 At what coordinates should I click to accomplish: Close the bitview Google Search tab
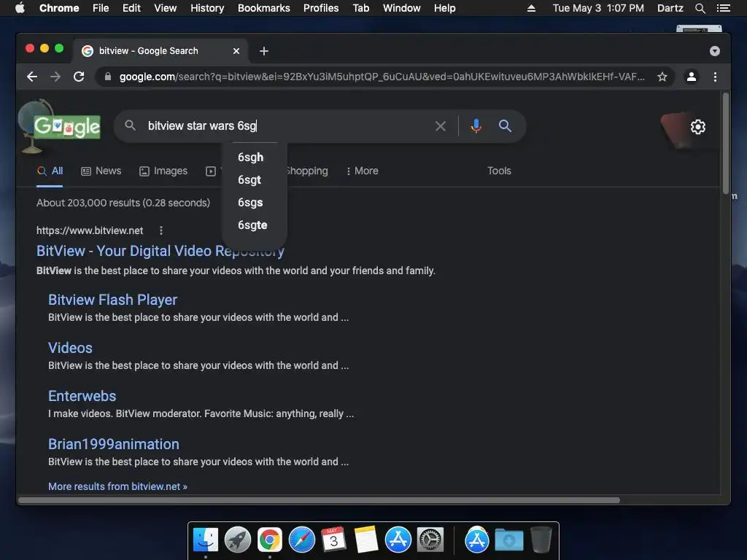pos(236,51)
